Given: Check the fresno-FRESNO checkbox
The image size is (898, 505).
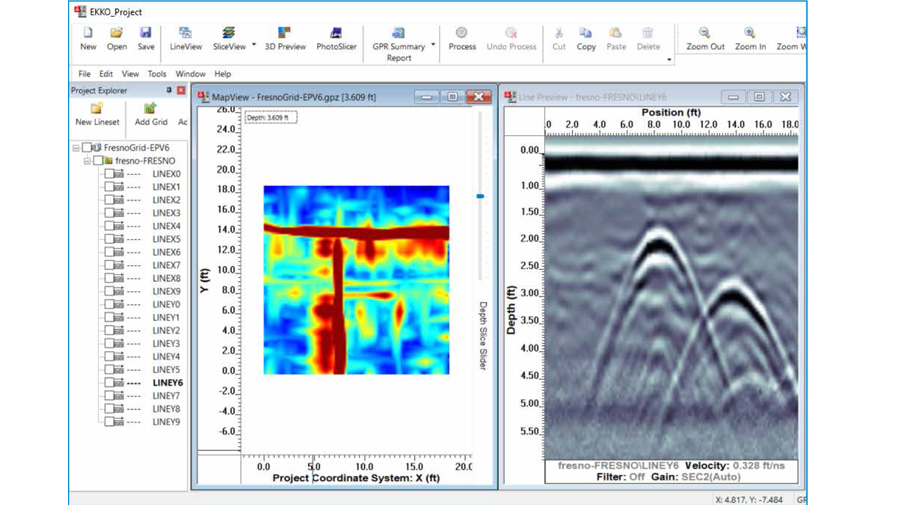Looking at the screenshot, I should [x=98, y=161].
